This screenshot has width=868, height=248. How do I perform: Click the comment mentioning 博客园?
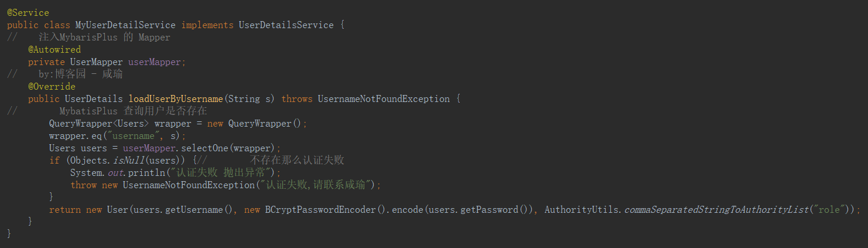(x=80, y=74)
